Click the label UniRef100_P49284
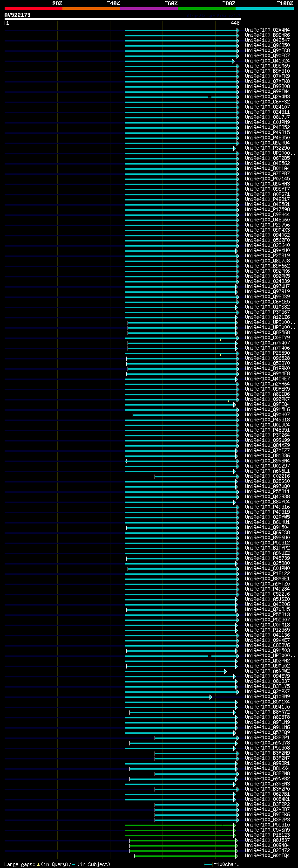This screenshot has width=298, height=868. [x=267, y=589]
